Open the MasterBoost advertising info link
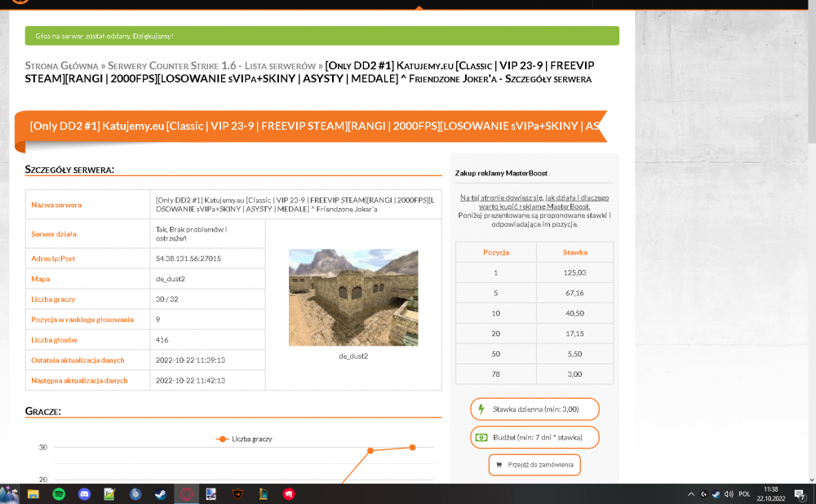Viewport: 816px width, 504px height. point(534,201)
